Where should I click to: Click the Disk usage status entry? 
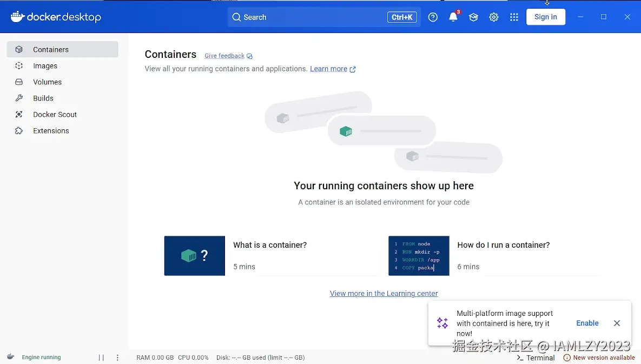[260, 358]
